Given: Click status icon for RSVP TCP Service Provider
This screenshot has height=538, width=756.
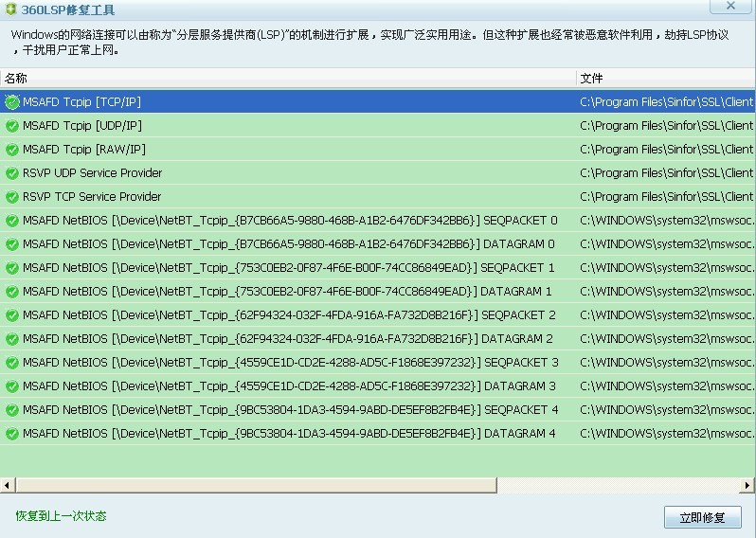Looking at the screenshot, I should pyautogui.click(x=12, y=197).
